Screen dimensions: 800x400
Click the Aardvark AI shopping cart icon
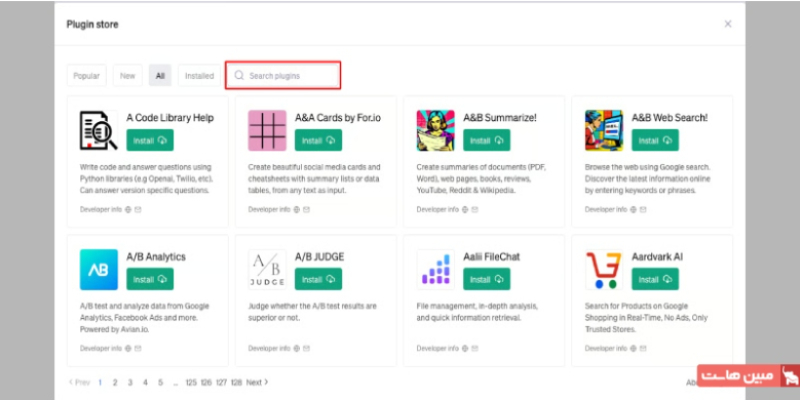pyautogui.click(x=604, y=269)
